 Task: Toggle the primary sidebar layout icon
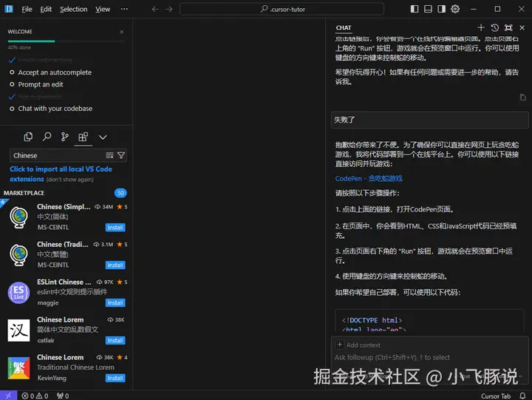point(415,9)
